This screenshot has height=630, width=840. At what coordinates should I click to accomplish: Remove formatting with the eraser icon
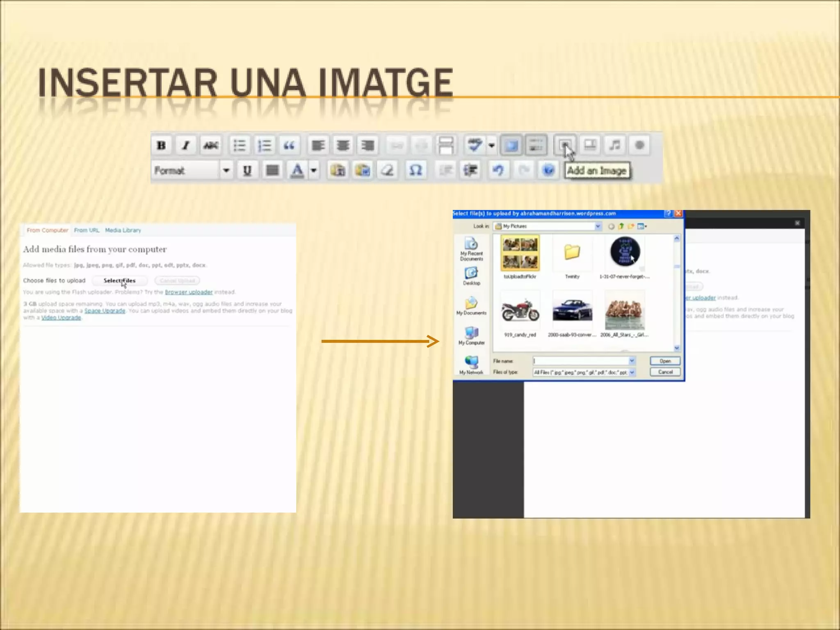coord(388,170)
